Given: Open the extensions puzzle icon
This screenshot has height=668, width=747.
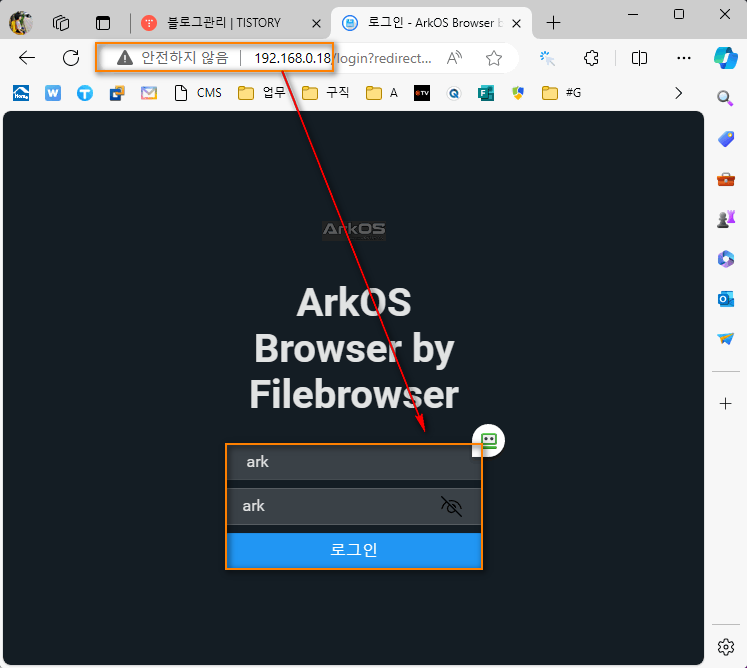Looking at the screenshot, I should 591,58.
